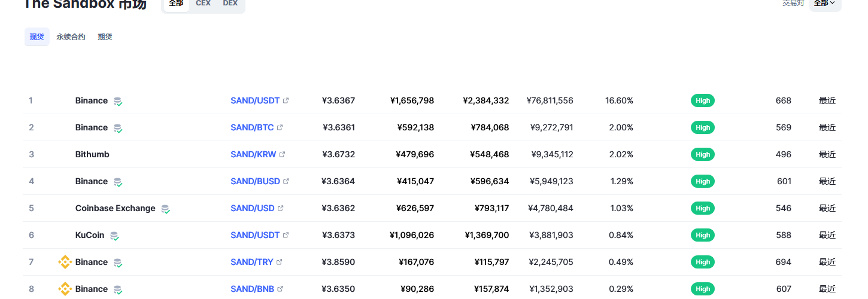
Task: Click the reserves icon in the SAND/BTC row
Action: coord(118,128)
